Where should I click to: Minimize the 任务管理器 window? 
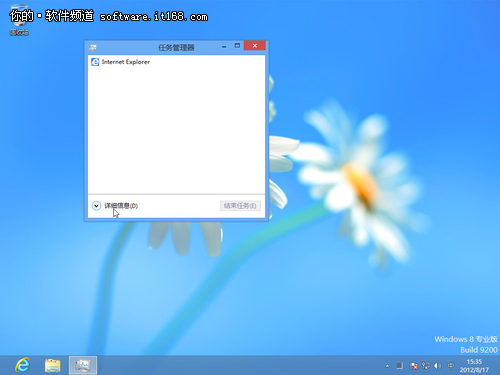(224, 46)
